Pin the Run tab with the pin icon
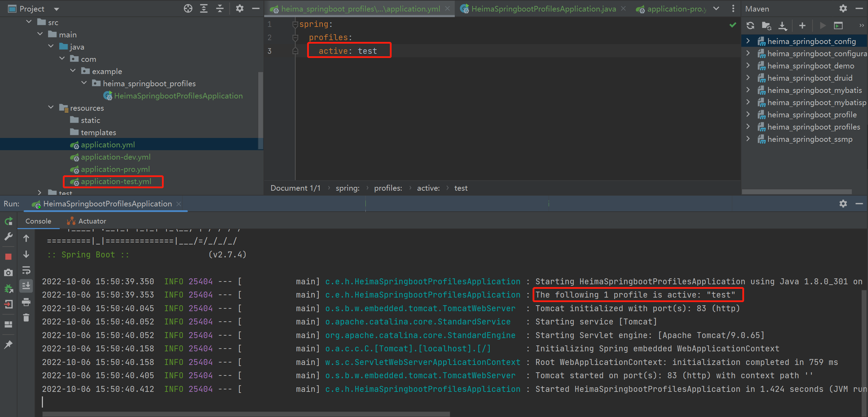The width and height of the screenshot is (868, 417). (x=9, y=345)
